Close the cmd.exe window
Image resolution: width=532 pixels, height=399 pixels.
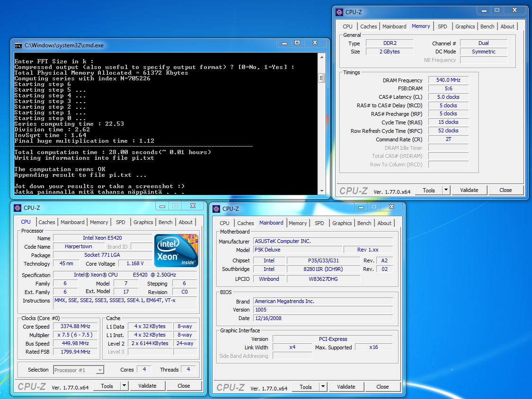[315, 43]
